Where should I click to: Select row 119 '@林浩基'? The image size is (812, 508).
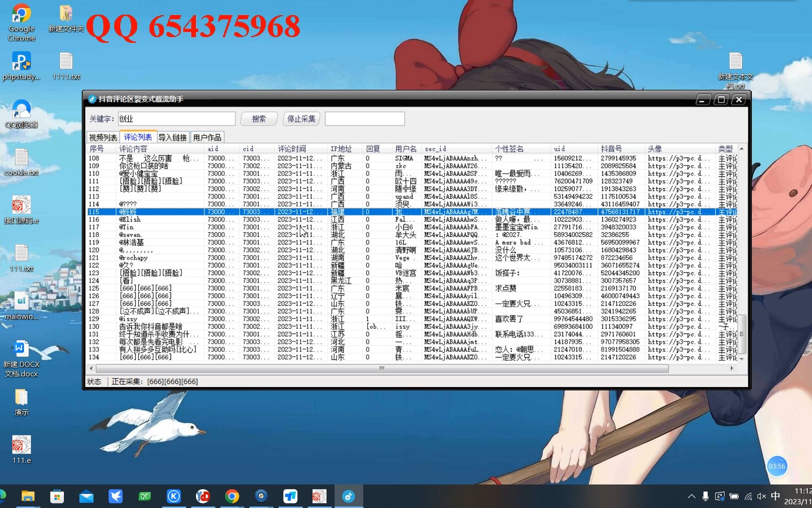(x=412, y=242)
